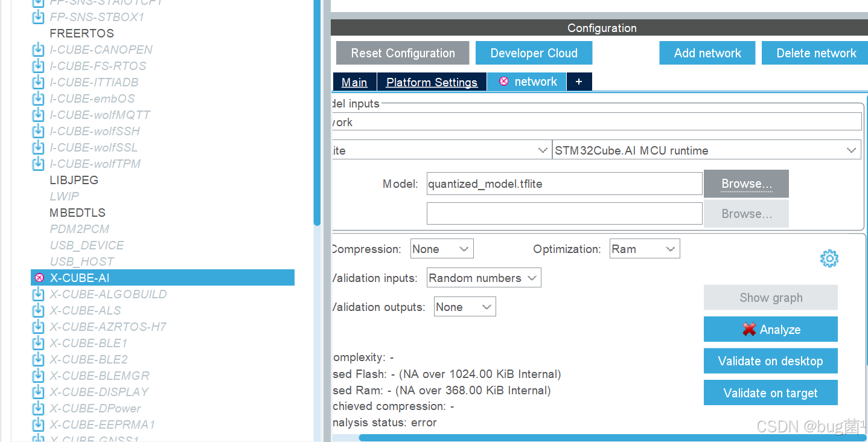The image size is (868, 442).
Task: Click Reset Configuration button
Action: click(x=403, y=53)
